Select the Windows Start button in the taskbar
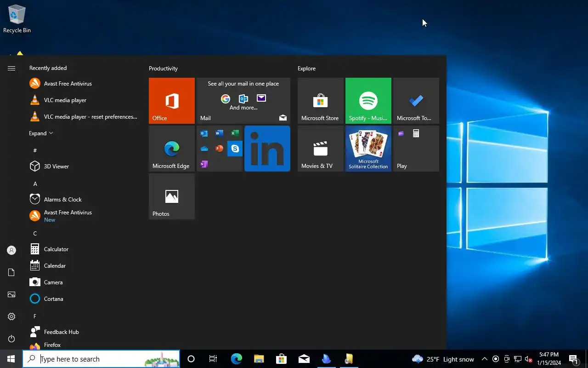Viewport: 588px width, 368px height. point(11,359)
